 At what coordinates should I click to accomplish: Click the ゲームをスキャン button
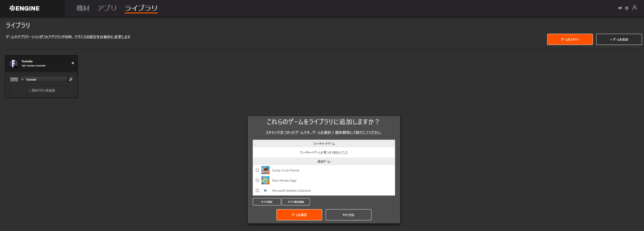(570, 39)
